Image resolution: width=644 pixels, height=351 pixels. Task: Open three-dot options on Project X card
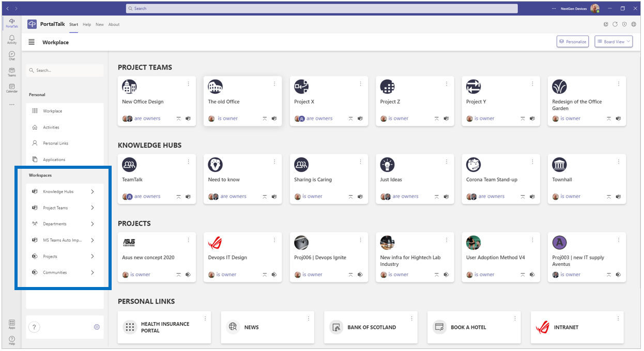[360, 84]
